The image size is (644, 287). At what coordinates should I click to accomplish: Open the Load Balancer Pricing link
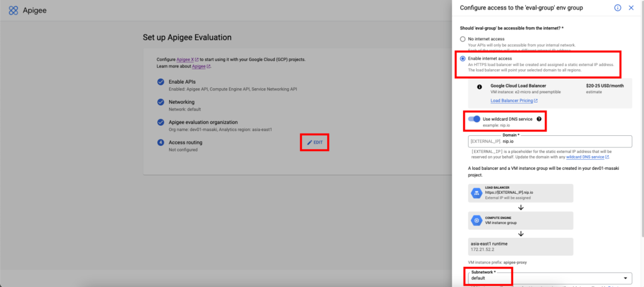[x=513, y=100]
